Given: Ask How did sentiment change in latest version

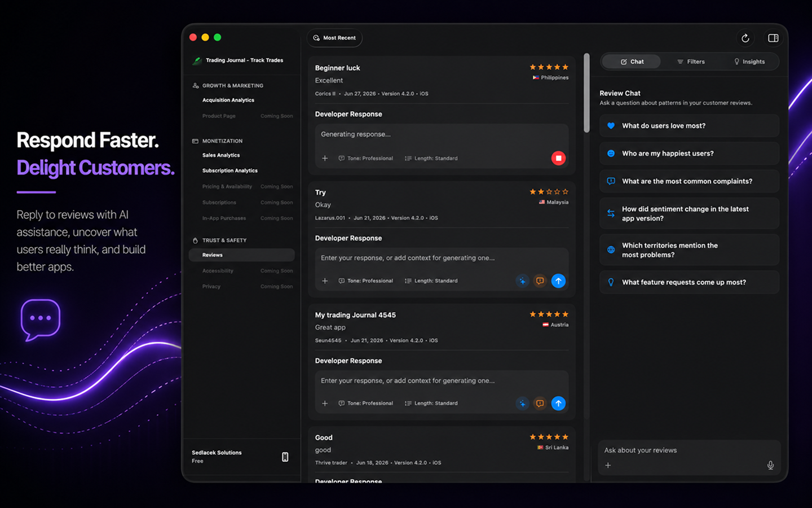Looking at the screenshot, I should pyautogui.click(x=689, y=213).
